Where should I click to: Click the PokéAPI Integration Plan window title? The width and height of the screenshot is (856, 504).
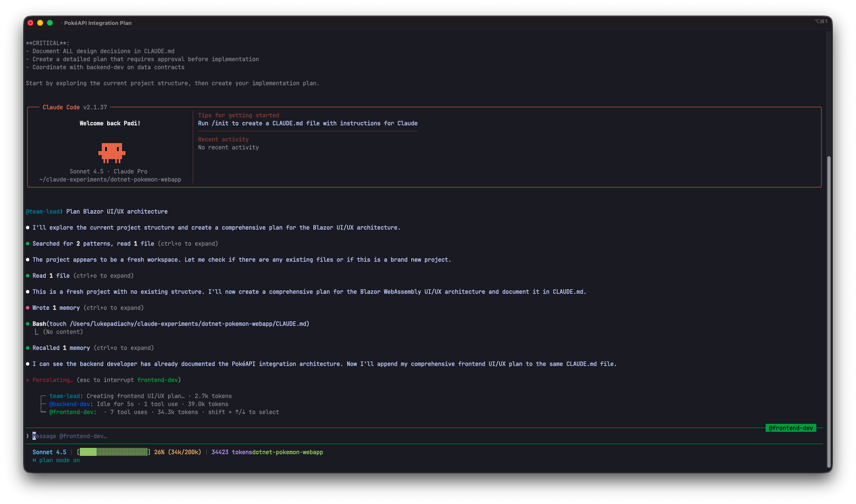tap(98, 23)
